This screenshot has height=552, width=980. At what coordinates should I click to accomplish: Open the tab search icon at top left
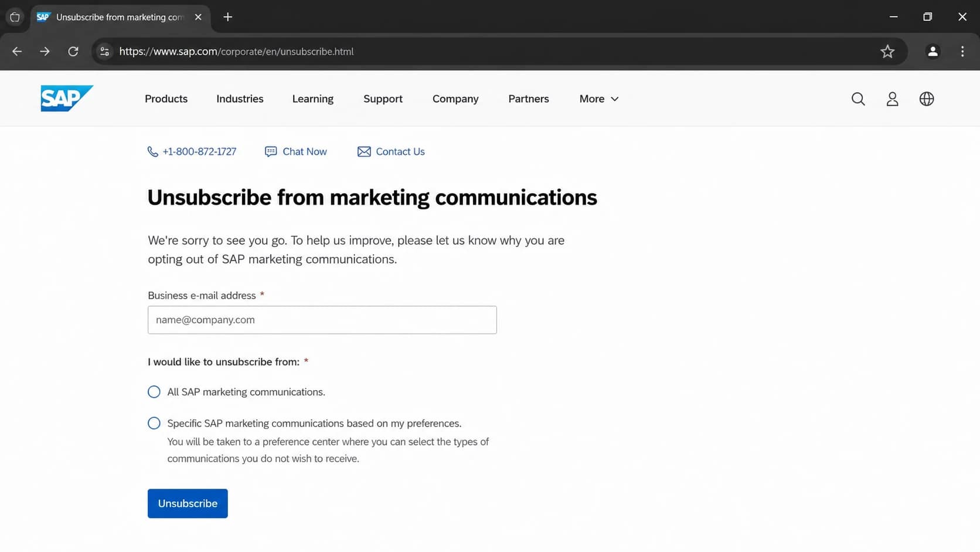pos(15,17)
